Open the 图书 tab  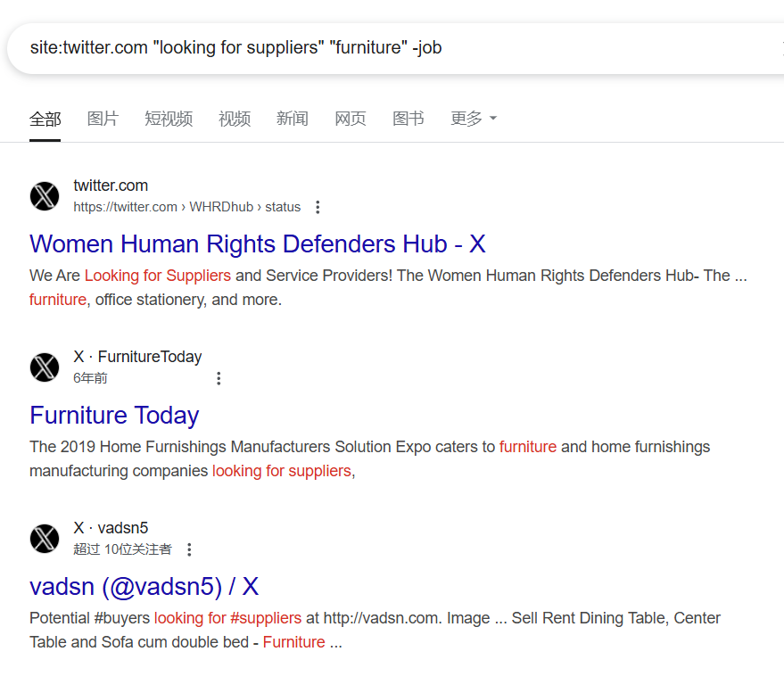point(408,119)
